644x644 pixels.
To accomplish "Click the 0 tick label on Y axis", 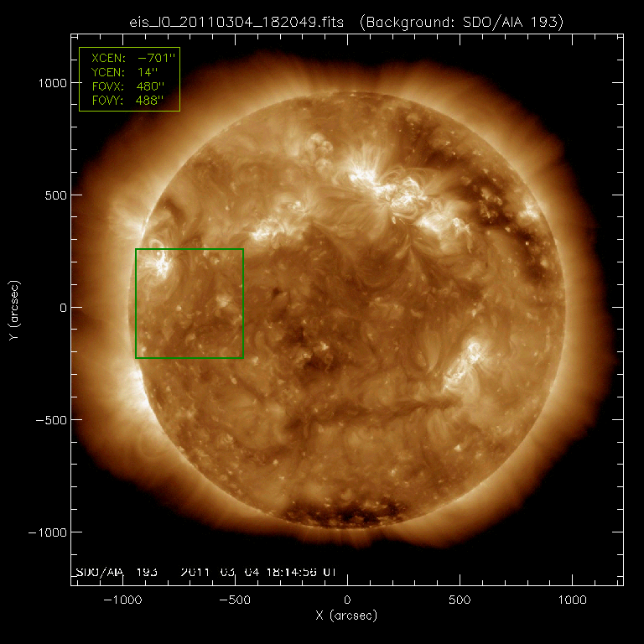I will click(60, 308).
